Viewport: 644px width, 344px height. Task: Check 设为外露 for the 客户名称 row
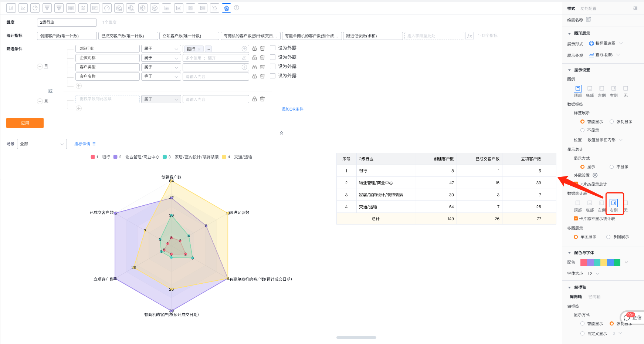click(x=272, y=75)
